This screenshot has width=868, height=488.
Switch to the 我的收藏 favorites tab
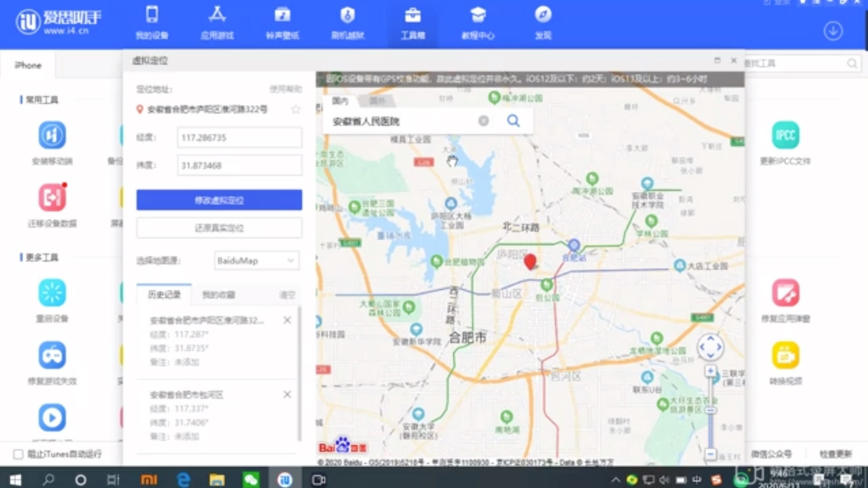click(218, 294)
